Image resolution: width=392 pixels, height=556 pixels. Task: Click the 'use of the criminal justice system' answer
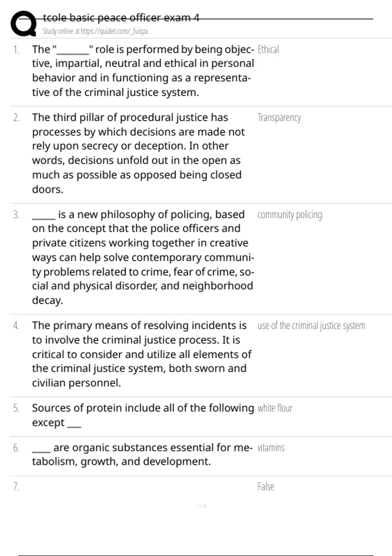tap(311, 326)
